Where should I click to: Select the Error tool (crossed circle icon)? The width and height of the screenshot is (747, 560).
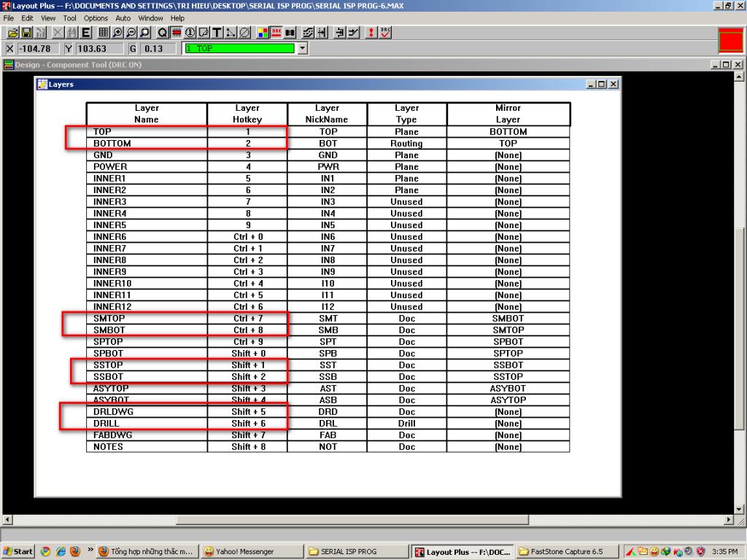coord(244,32)
